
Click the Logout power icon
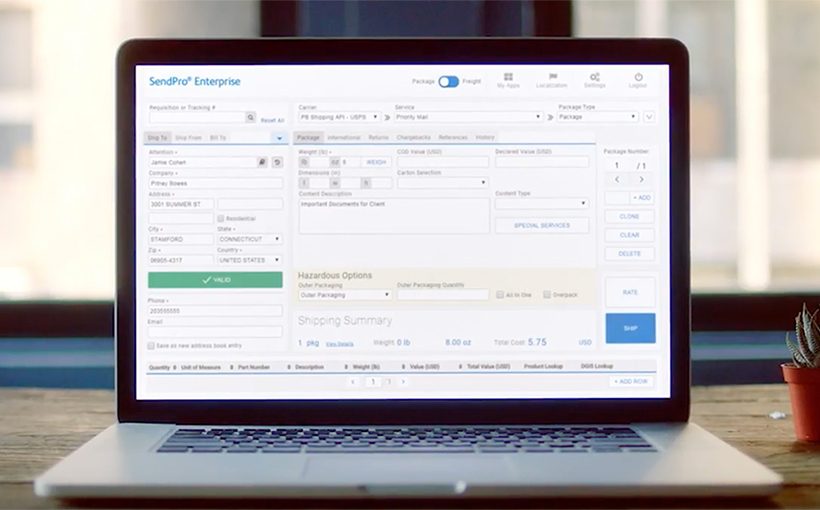[638, 77]
